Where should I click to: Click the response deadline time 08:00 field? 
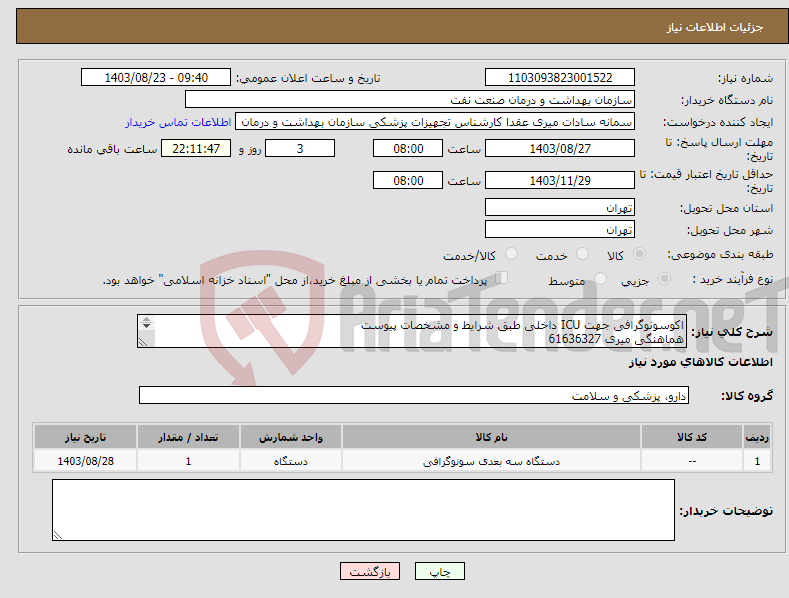(408, 148)
